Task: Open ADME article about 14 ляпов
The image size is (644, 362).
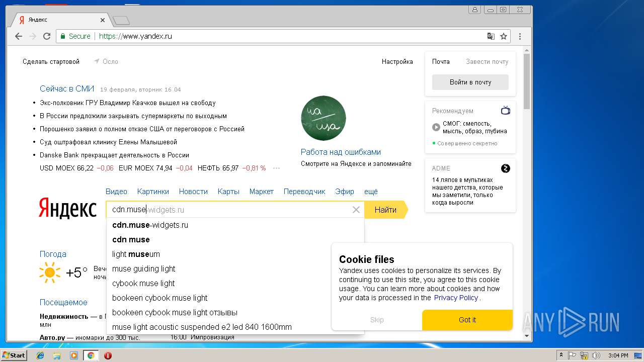Action: [x=467, y=191]
